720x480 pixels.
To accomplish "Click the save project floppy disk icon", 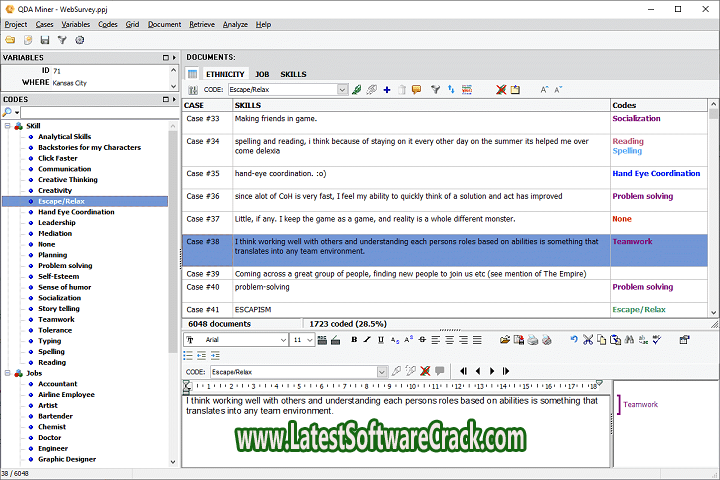I will point(45,40).
